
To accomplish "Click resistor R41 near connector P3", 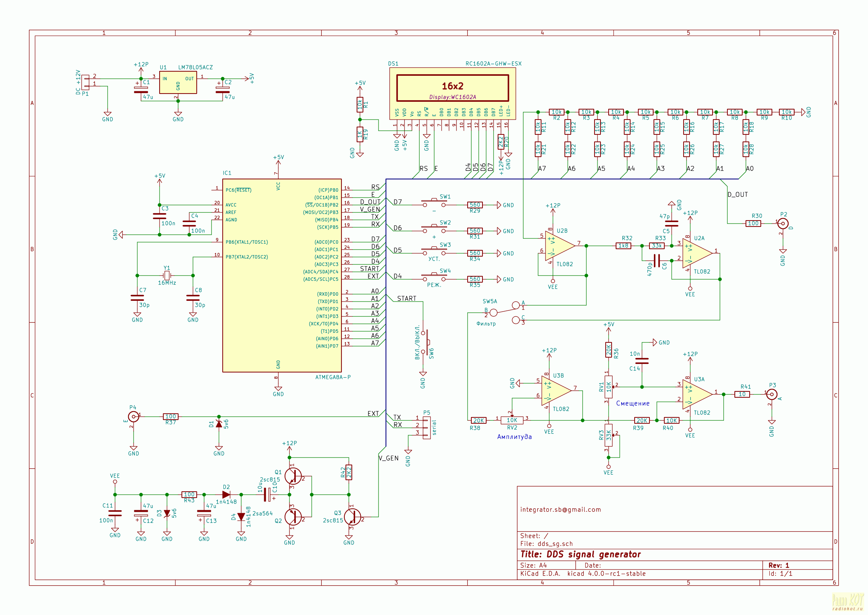I will (x=742, y=394).
